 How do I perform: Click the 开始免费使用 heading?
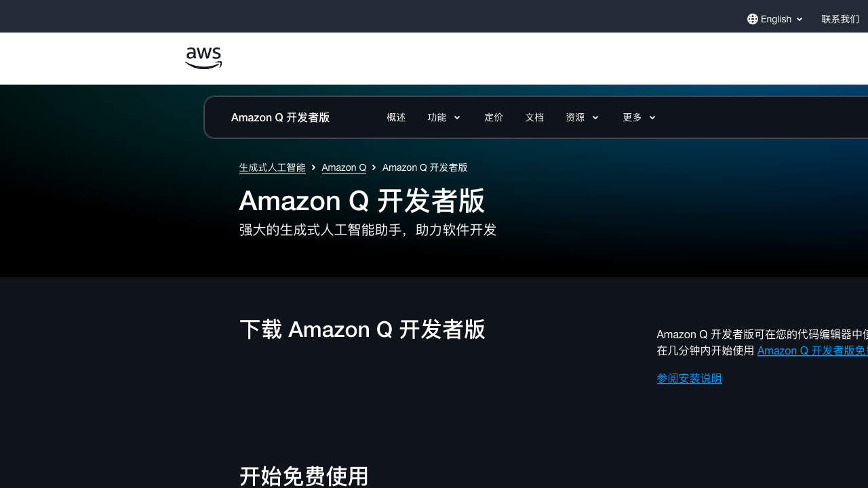(x=304, y=476)
